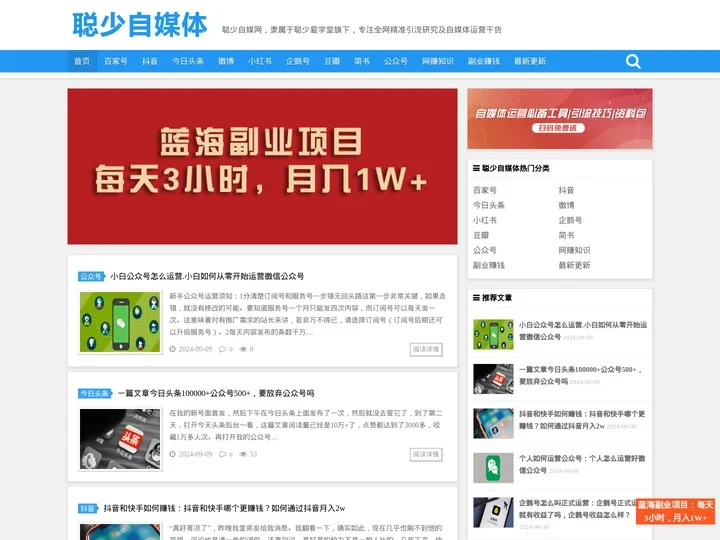Click recommended green phone thumbnail in sidebar

tap(494, 335)
